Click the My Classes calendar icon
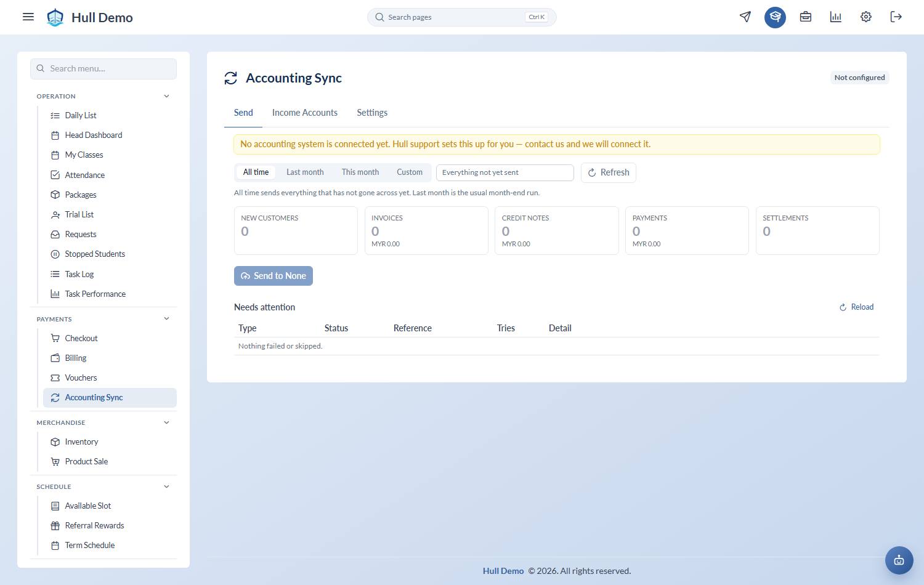The width and height of the screenshot is (924, 585). pyautogui.click(x=55, y=155)
